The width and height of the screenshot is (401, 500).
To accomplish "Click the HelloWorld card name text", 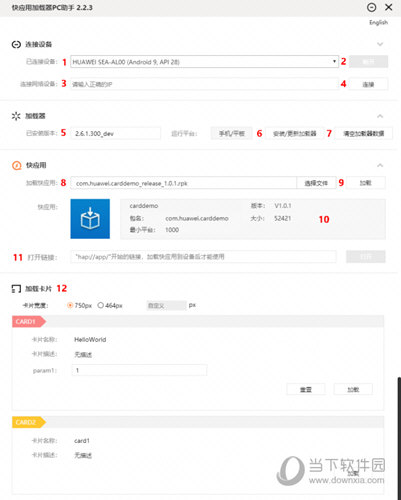I will [90, 339].
